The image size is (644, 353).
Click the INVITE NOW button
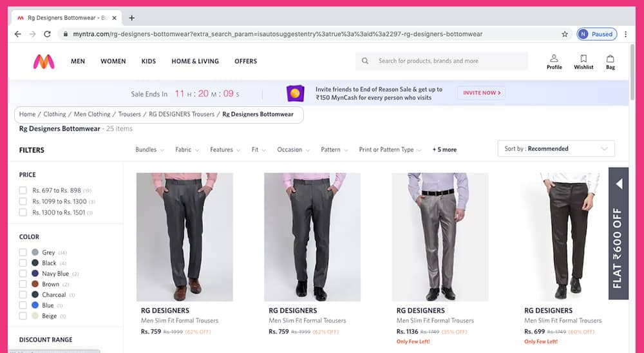481,93
